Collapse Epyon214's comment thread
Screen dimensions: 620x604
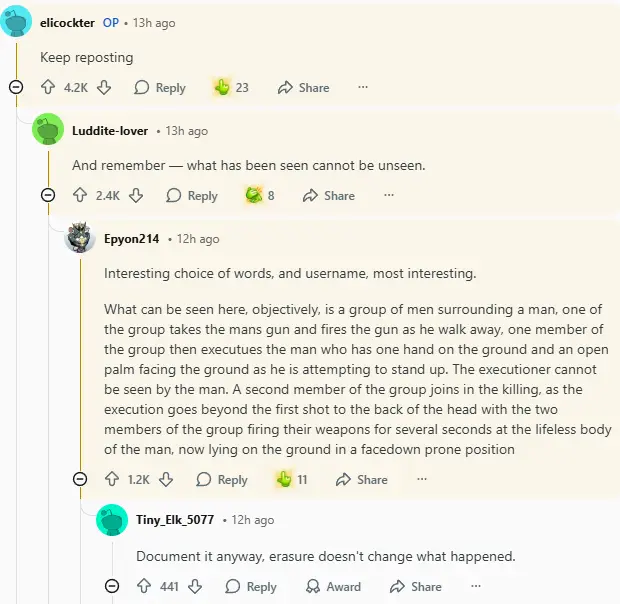(80, 480)
